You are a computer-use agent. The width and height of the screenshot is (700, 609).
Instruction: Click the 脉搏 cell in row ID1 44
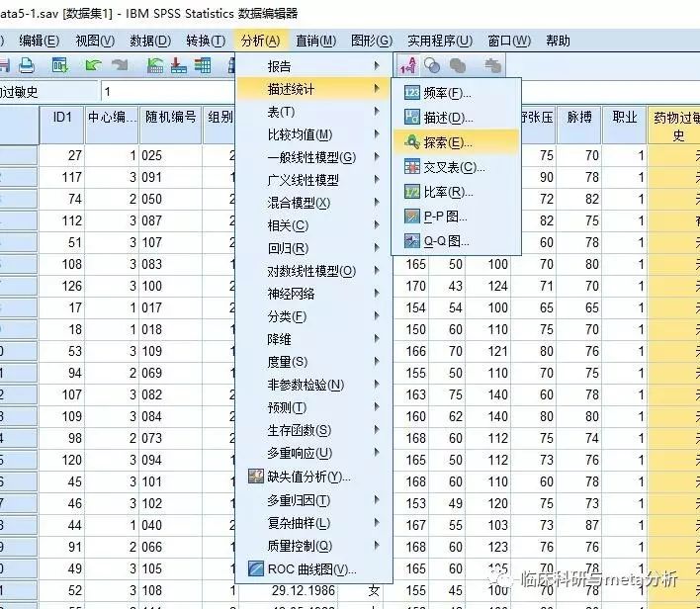point(579,525)
